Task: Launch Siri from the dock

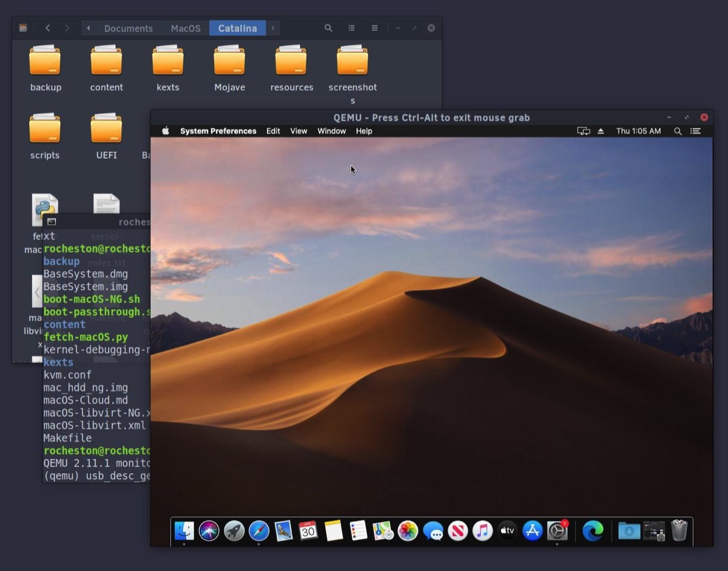Action: coord(209,531)
